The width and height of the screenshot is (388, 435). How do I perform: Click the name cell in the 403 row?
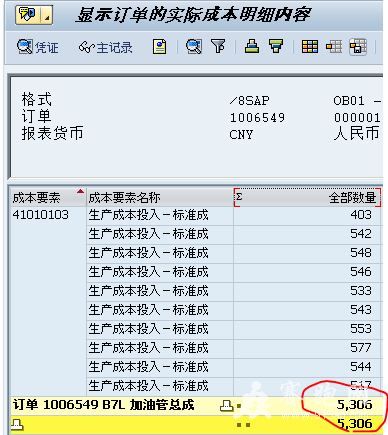160,215
